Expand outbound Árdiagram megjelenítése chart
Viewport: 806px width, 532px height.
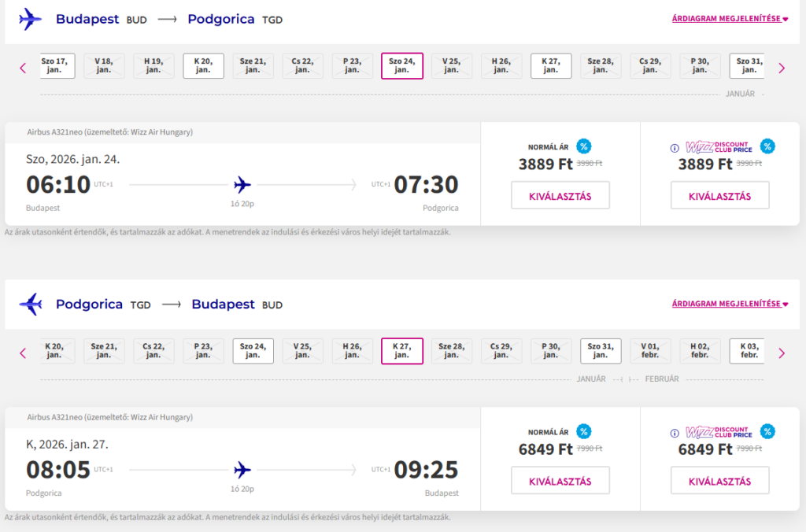pyautogui.click(x=730, y=19)
